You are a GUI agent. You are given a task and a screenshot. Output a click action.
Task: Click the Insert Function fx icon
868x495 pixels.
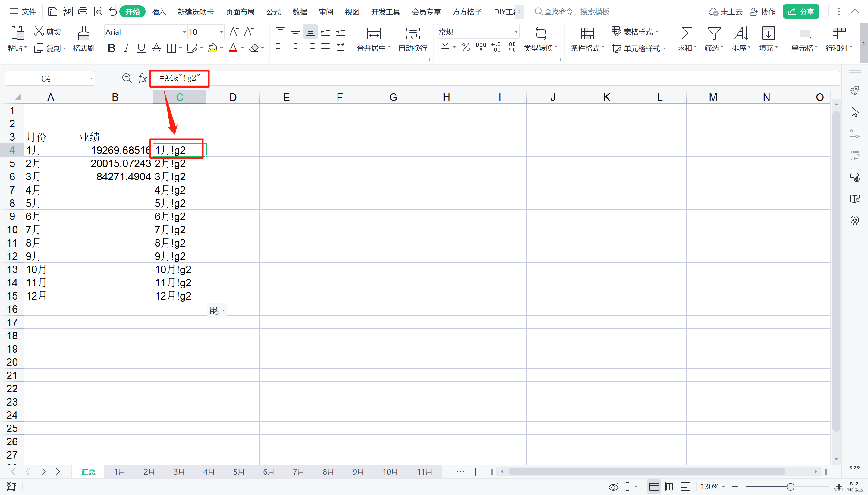pos(142,79)
